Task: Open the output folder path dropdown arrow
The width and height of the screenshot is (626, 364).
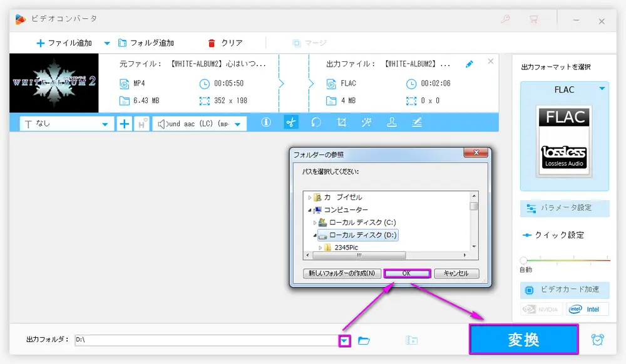Action: [345, 340]
